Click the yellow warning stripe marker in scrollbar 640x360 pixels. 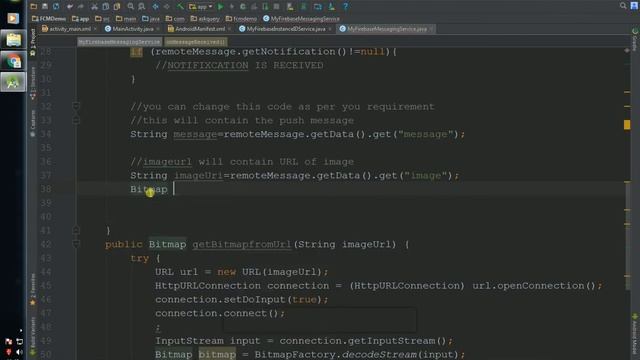627,124
